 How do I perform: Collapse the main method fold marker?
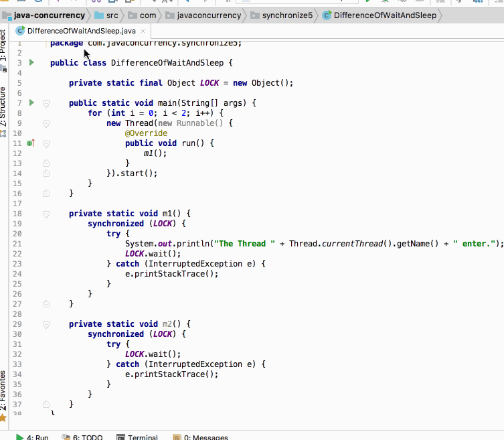(x=46, y=103)
